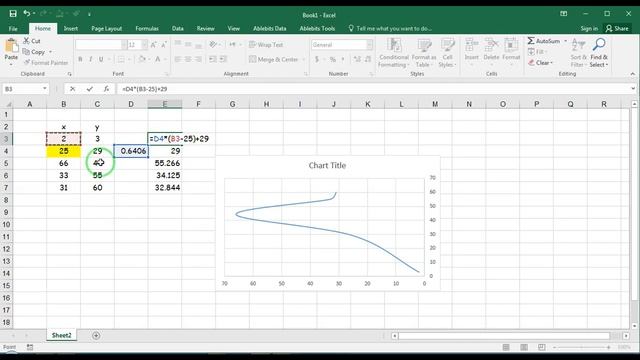This screenshot has width=640, height=360.
Task: Click Normal view icon in status bar
Action: (x=506, y=347)
